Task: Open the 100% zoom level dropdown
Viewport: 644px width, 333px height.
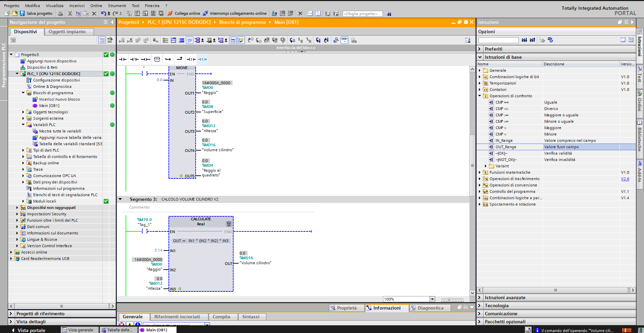Action: pos(432,299)
